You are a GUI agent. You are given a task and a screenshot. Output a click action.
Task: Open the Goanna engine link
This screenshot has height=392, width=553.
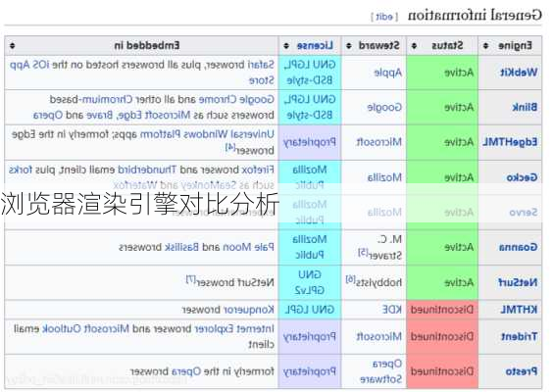518,247
